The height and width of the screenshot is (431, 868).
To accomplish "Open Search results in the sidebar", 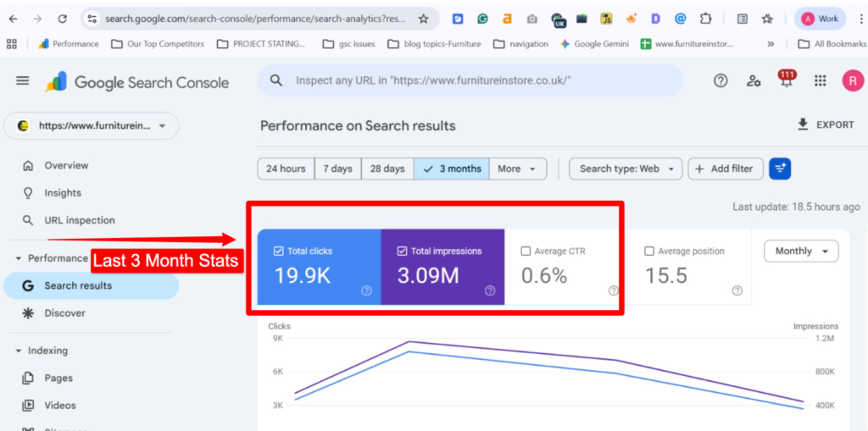I will (92, 286).
